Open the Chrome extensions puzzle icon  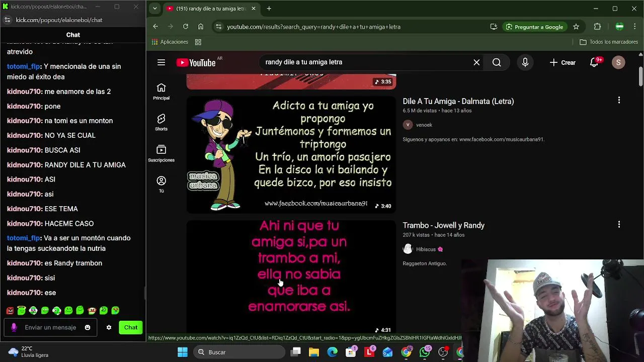[597, 27]
